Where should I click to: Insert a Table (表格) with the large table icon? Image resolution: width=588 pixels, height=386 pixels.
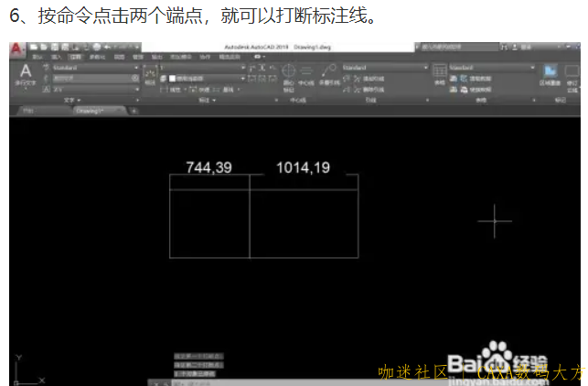click(x=440, y=74)
